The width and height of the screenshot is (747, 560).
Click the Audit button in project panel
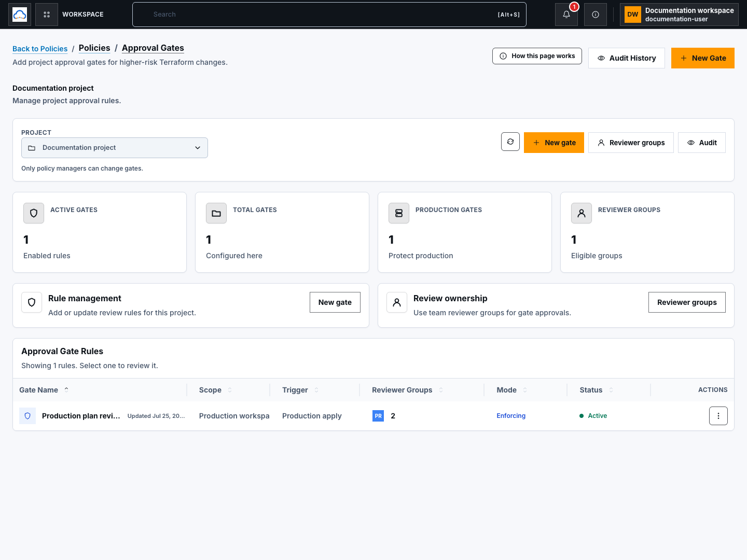pyautogui.click(x=702, y=143)
